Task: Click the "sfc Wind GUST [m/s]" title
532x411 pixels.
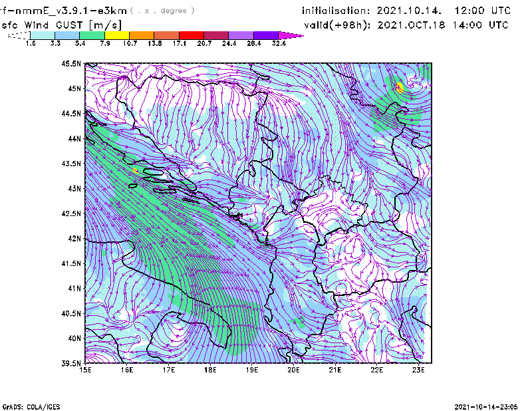Action: click(61, 25)
